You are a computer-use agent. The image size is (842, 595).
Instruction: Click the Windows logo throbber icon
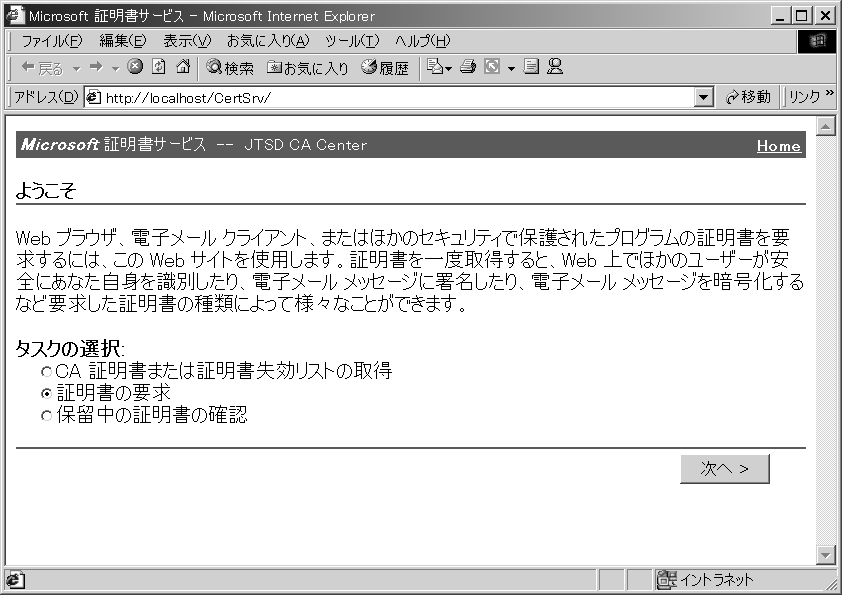817,41
